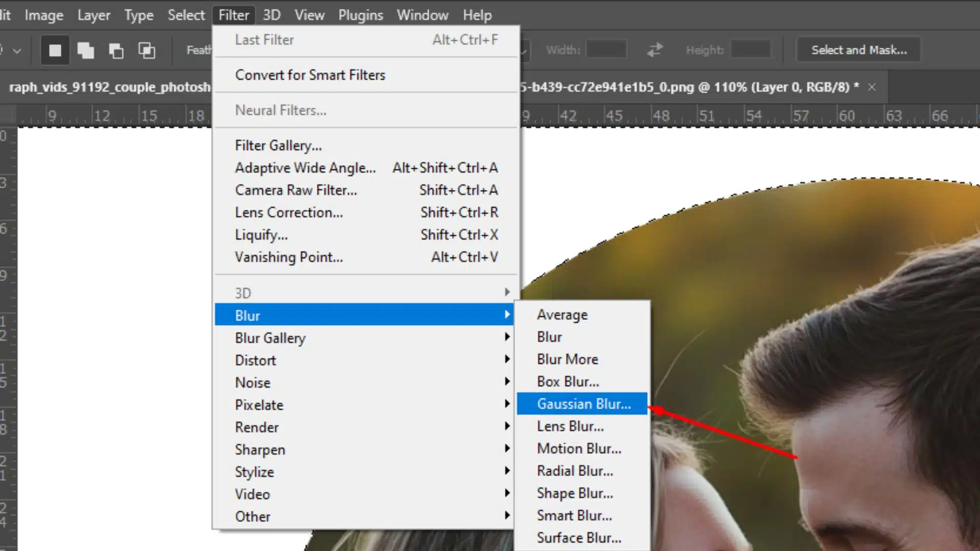Image resolution: width=980 pixels, height=551 pixels.
Task: Open Filter Gallery
Action: coord(365,146)
